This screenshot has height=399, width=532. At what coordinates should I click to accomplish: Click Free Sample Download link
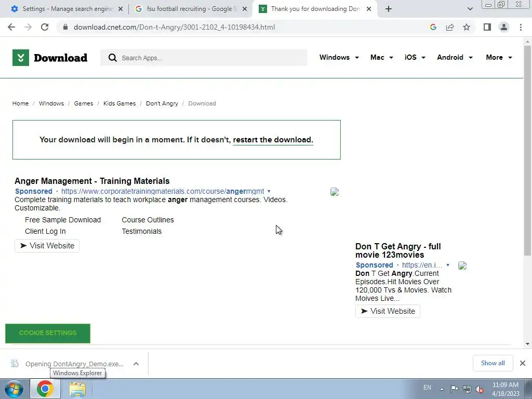point(63,220)
